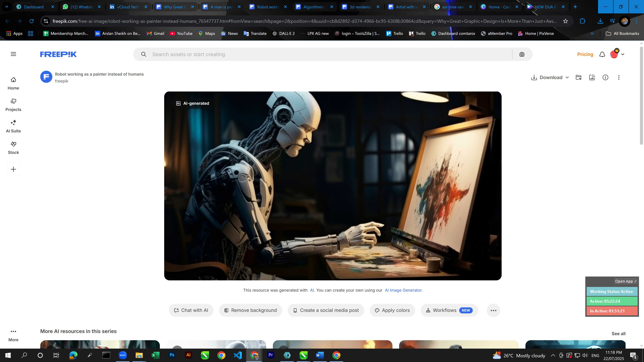Switch to the vCloud Tech LinkedIn tab

[x=128, y=7]
